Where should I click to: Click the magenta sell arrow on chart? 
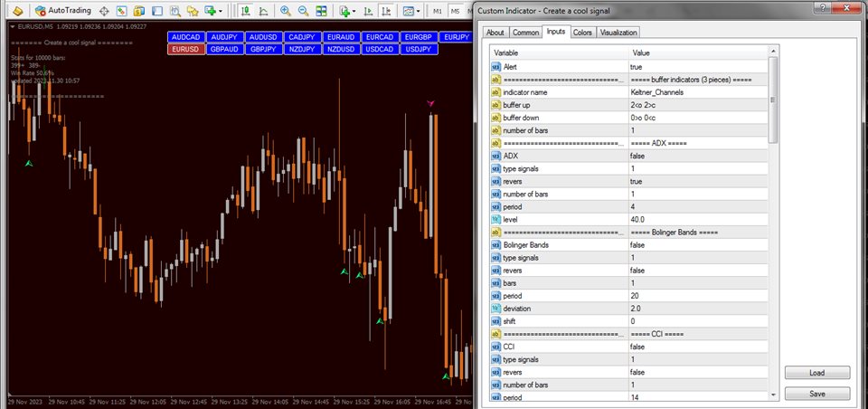point(430,104)
